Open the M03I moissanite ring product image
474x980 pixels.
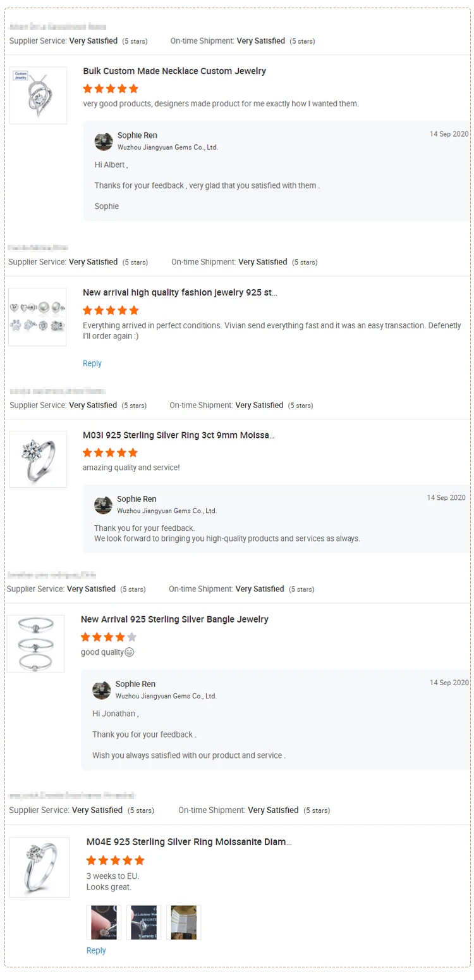(38, 459)
